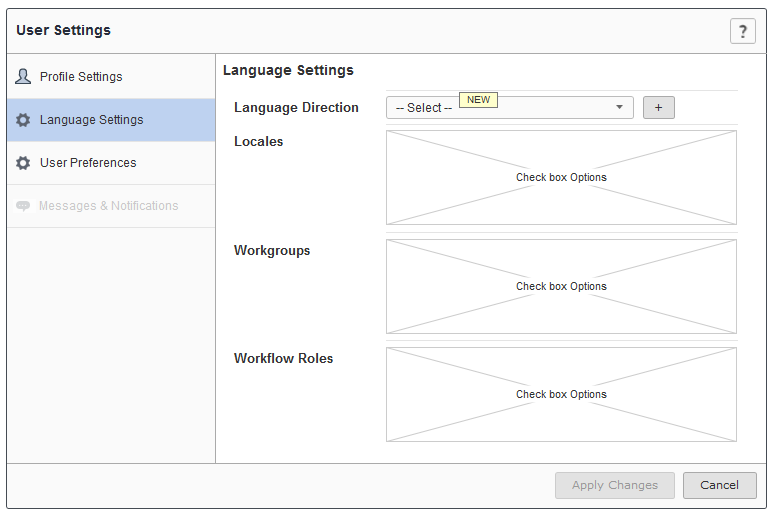
Task: Select the Workgroups check box options area
Action: [x=561, y=286]
